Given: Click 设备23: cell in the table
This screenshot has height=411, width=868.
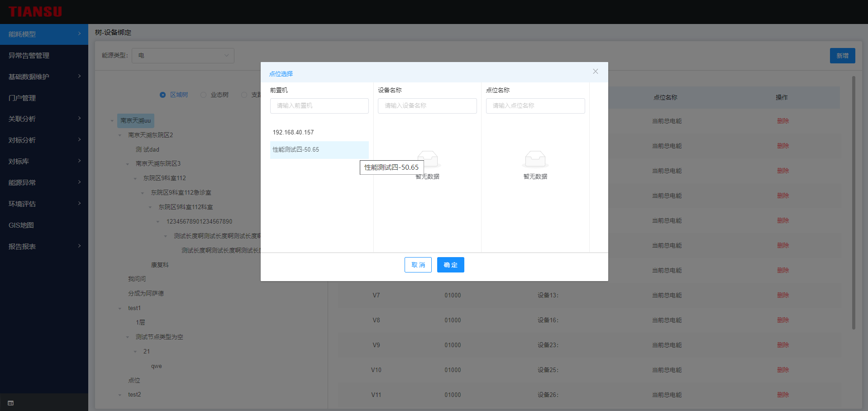Looking at the screenshot, I should pyautogui.click(x=548, y=345).
